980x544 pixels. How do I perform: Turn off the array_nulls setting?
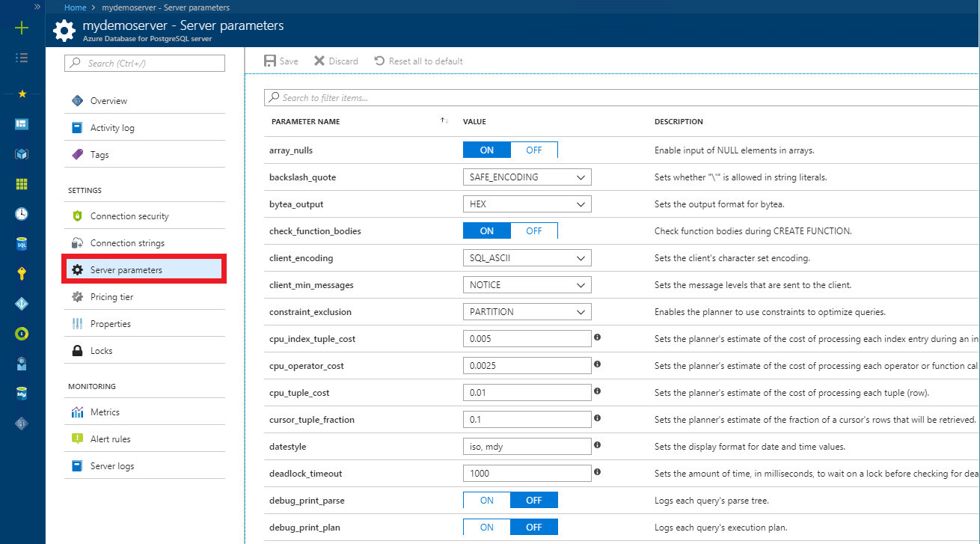(x=533, y=150)
